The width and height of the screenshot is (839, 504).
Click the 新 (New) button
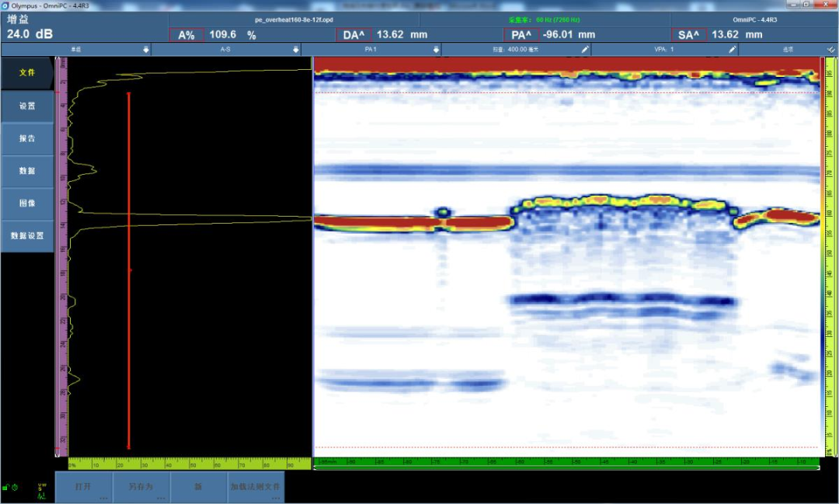click(x=199, y=487)
